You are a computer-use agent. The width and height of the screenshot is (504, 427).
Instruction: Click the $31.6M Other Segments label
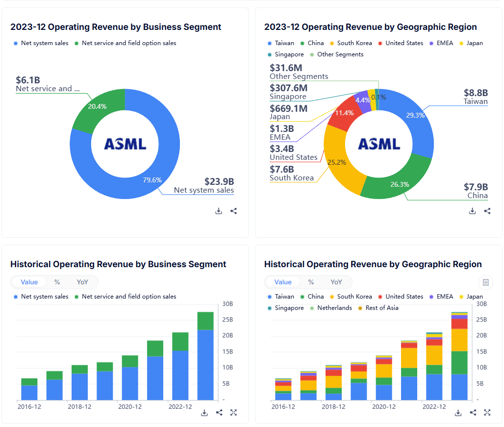(x=299, y=72)
